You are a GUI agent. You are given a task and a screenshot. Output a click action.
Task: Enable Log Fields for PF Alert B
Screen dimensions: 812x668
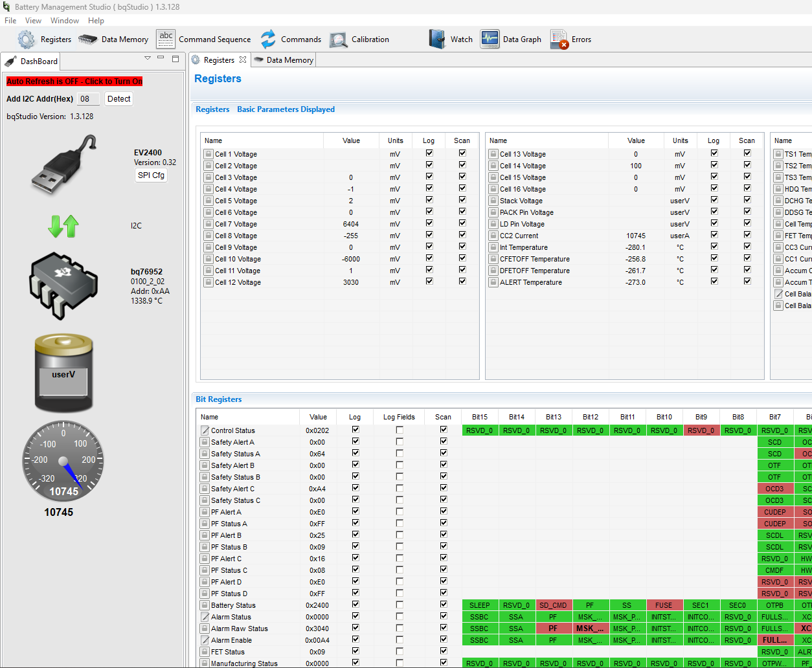pyautogui.click(x=400, y=535)
